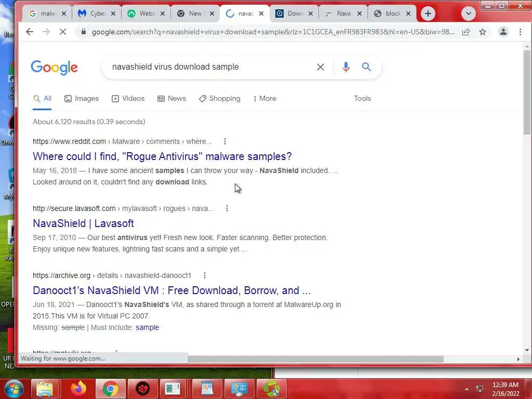Select the News search filter
The width and height of the screenshot is (532, 399).
point(171,98)
